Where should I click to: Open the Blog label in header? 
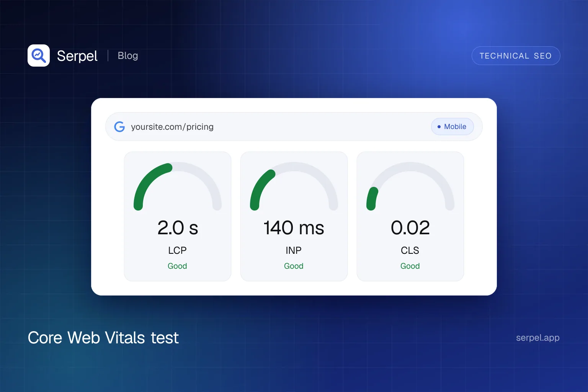tap(128, 56)
